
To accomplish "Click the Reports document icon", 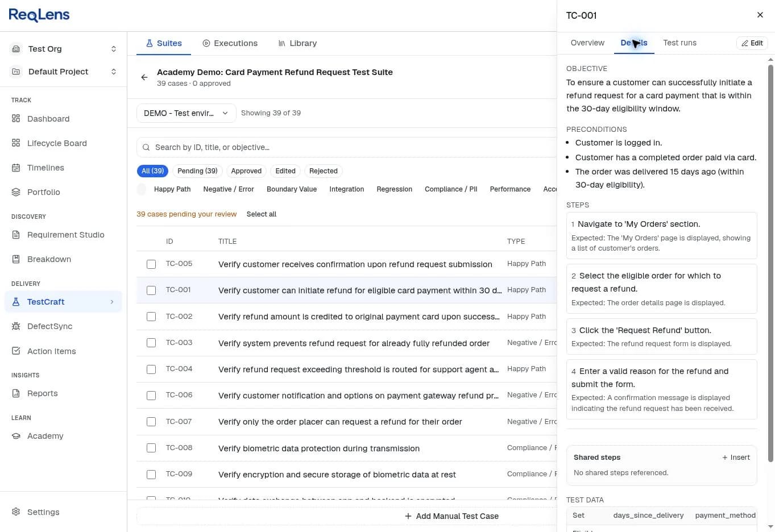I will [16, 393].
